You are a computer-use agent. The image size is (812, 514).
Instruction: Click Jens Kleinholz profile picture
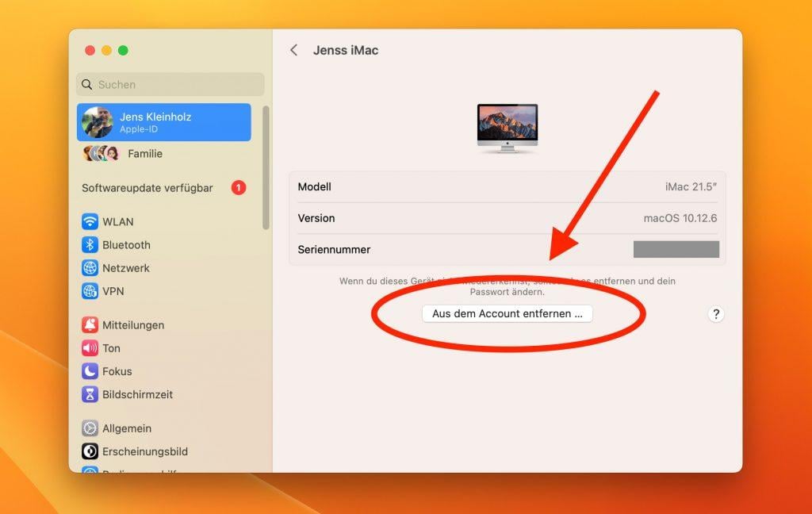click(x=97, y=122)
